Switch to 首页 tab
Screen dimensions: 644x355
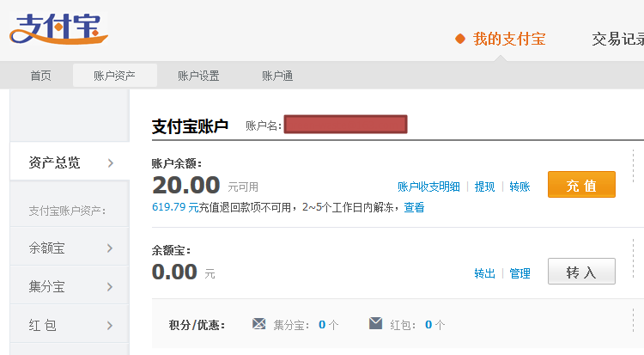click(40, 76)
